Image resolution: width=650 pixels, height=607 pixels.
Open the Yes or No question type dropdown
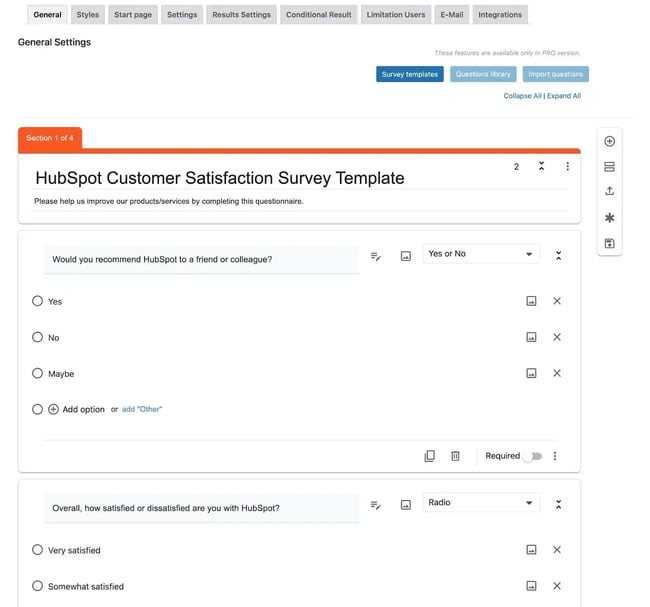[x=481, y=254]
